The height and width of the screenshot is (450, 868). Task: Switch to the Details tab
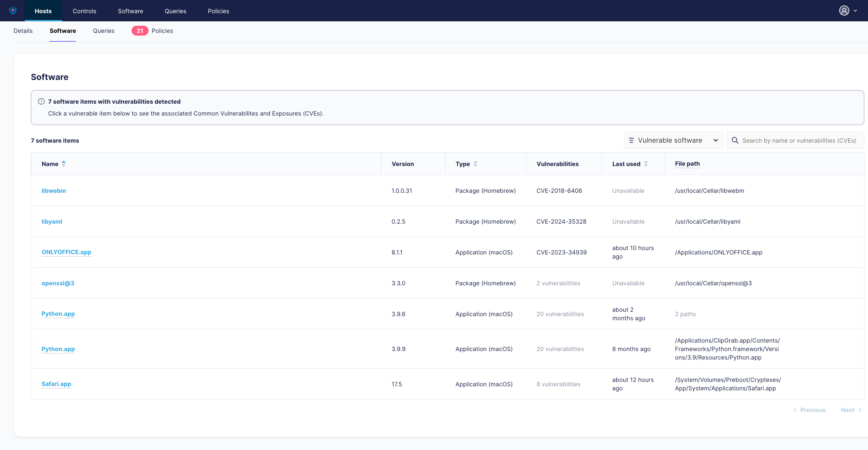click(22, 31)
